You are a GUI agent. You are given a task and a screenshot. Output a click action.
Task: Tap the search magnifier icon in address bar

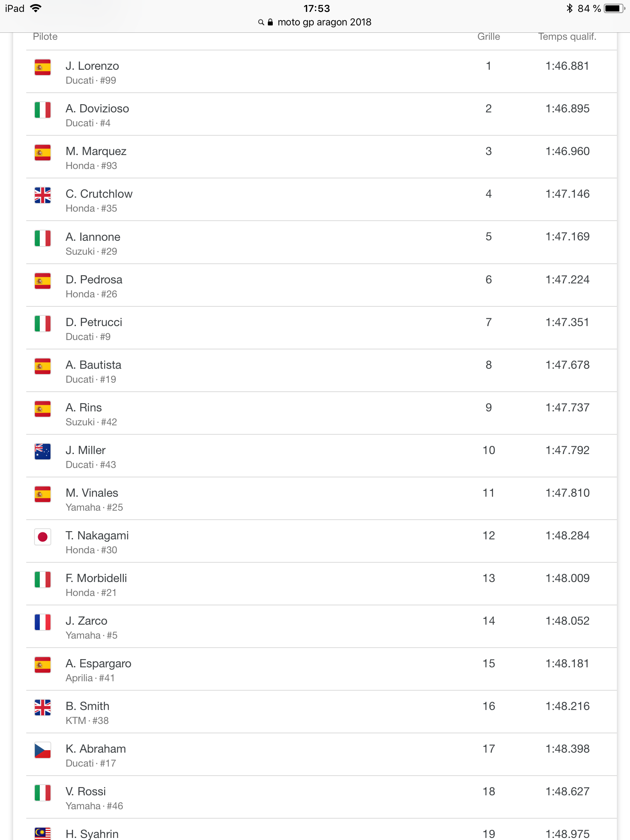(261, 23)
